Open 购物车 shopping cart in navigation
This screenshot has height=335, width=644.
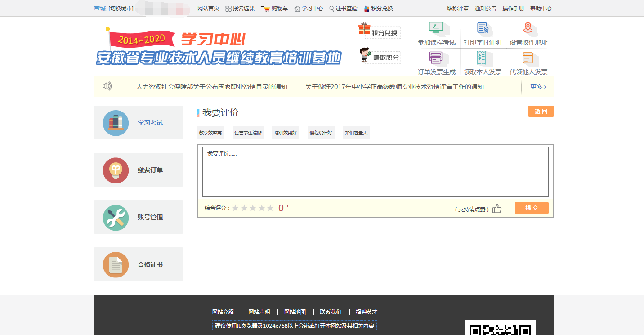(x=274, y=9)
